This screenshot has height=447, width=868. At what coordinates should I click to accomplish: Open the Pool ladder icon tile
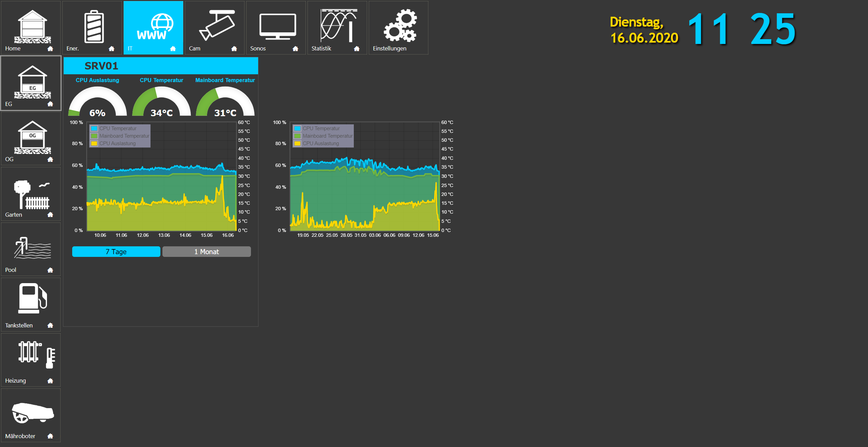click(x=31, y=249)
